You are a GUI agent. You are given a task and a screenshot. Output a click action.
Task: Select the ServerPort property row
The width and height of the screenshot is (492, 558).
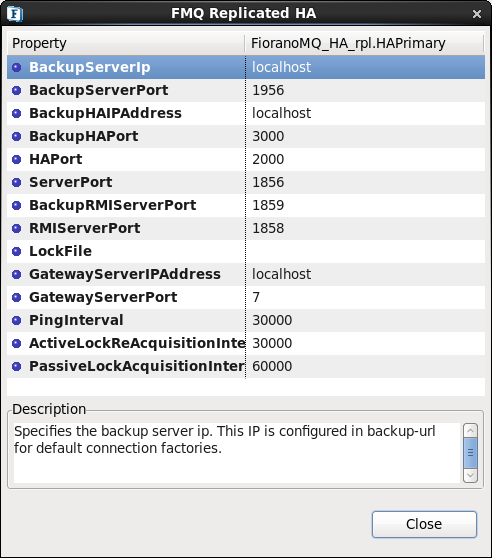point(246,182)
